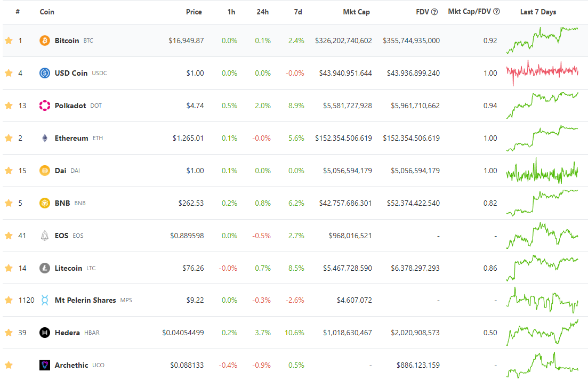Unstar BNB in the watchlist
588x380 pixels.
coord(9,203)
